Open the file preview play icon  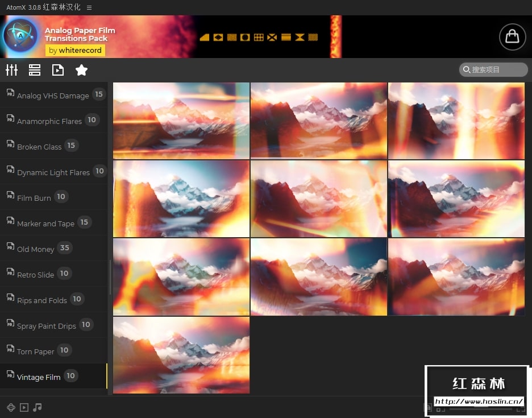pos(58,70)
